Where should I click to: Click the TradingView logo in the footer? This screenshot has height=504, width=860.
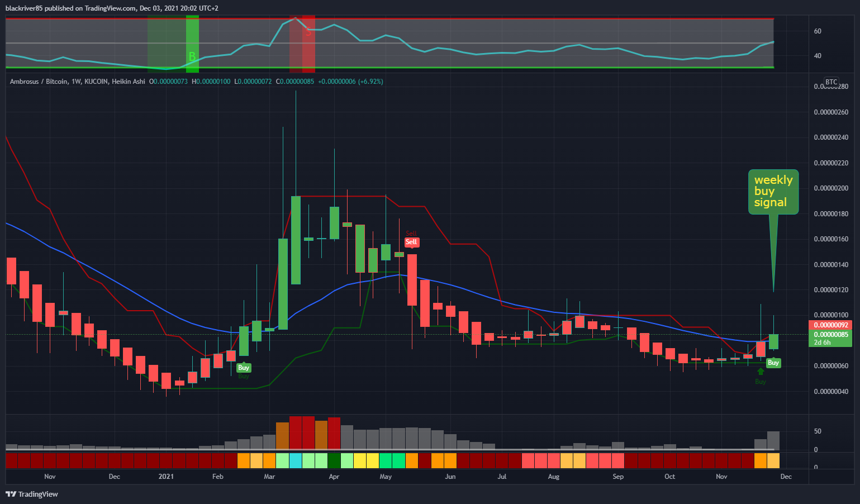[32, 494]
